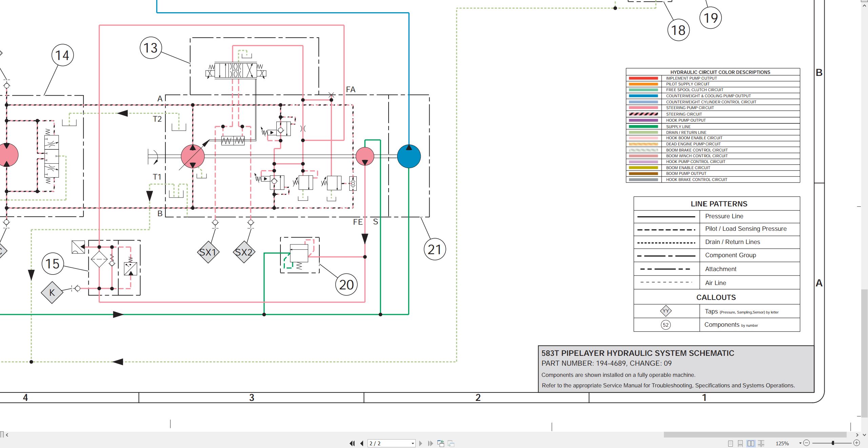Click the next view navigation icon

point(451,443)
